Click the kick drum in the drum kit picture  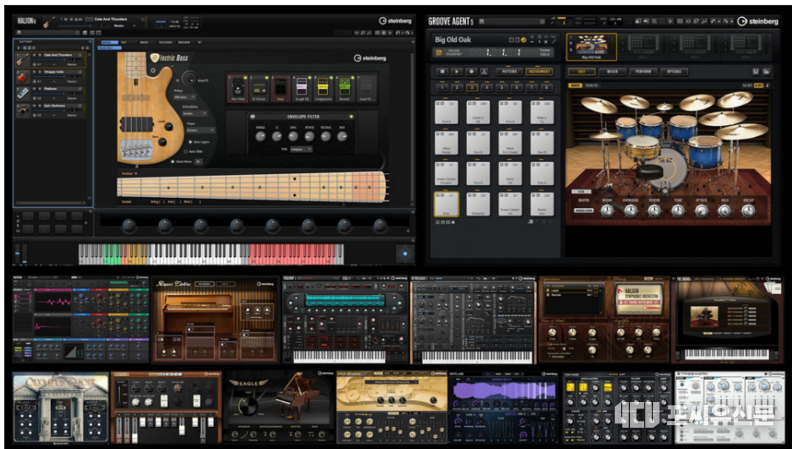click(668, 168)
